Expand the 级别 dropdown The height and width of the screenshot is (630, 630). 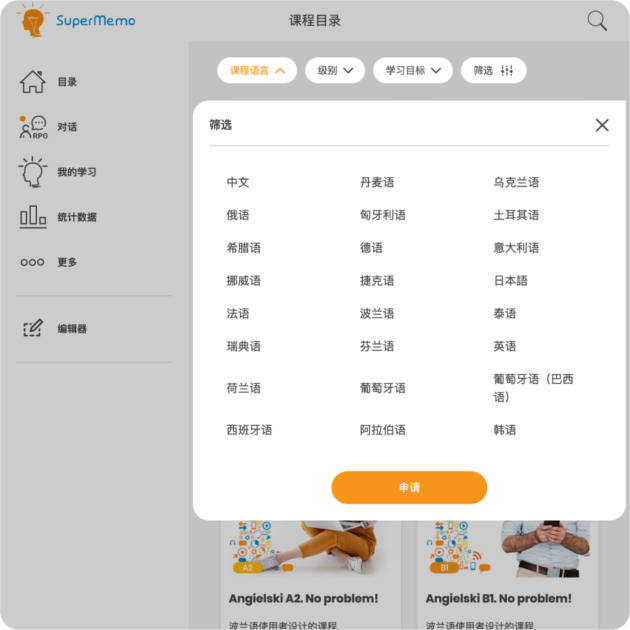coord(334,71)
